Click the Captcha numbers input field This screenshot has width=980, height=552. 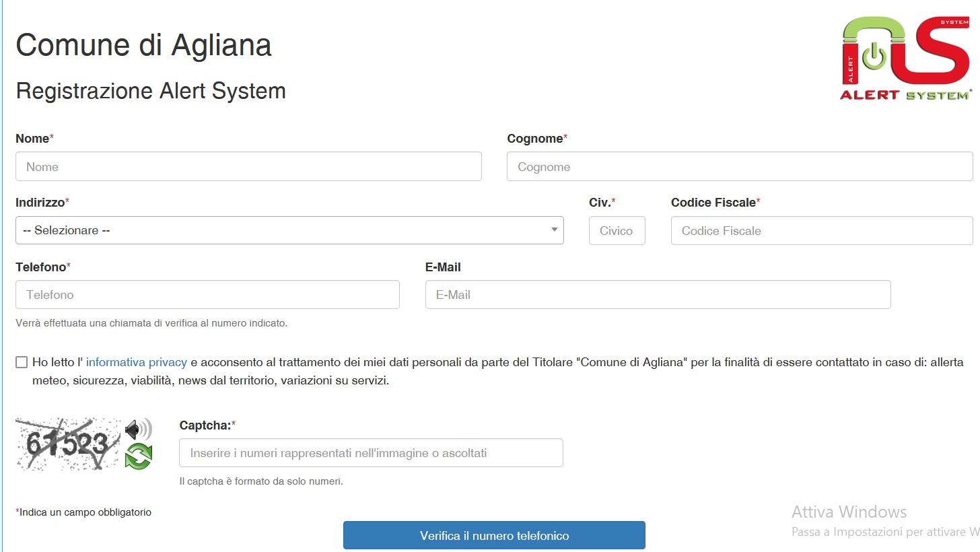point(371,453)
